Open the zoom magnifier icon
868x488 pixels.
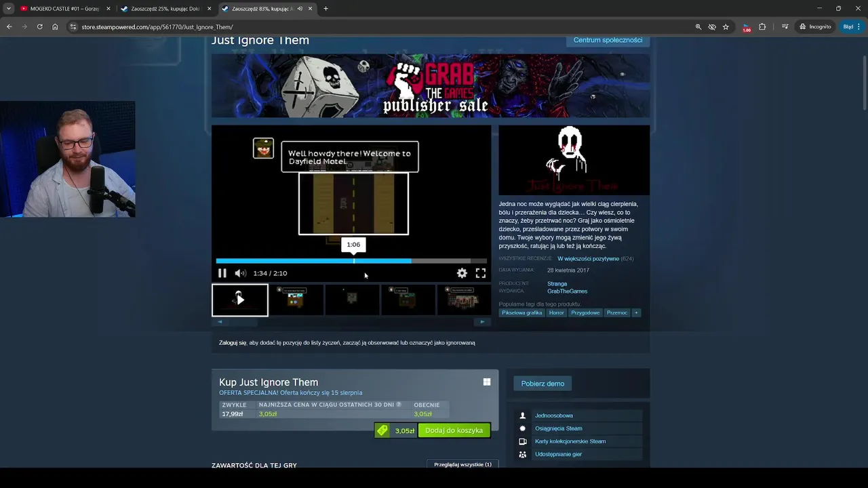click(x=698, y=26)
